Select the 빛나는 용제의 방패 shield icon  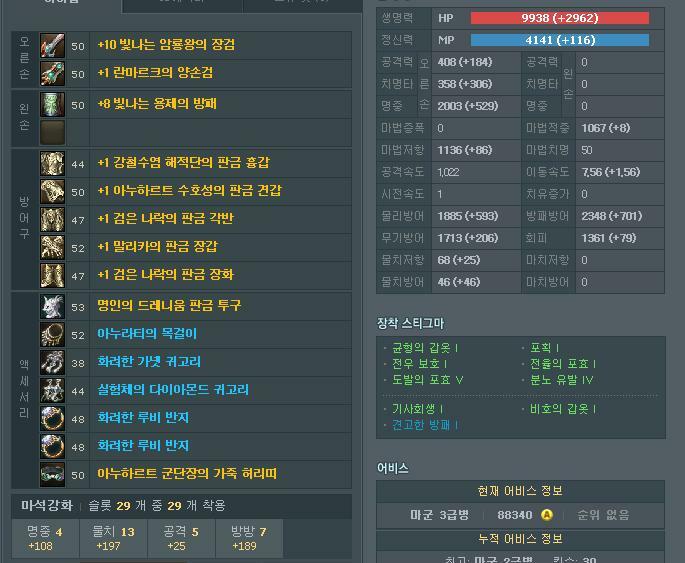[x=52, y=104]
